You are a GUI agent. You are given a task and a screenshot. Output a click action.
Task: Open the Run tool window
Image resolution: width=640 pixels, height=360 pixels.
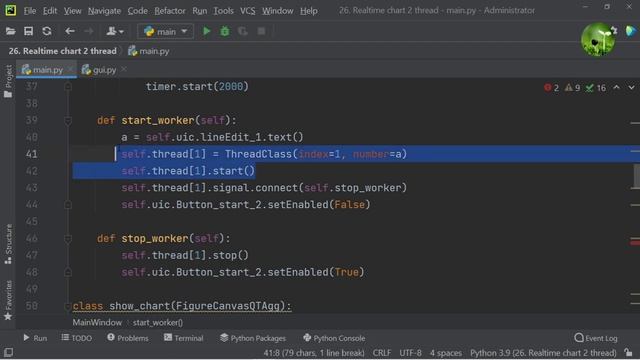(x=35, y=338)
